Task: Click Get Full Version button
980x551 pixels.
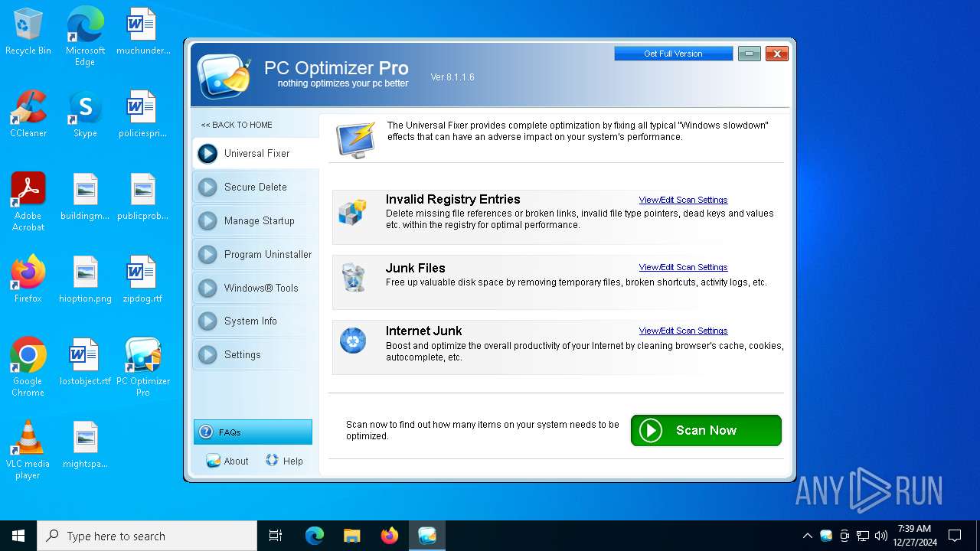Action: pos(673,54)
